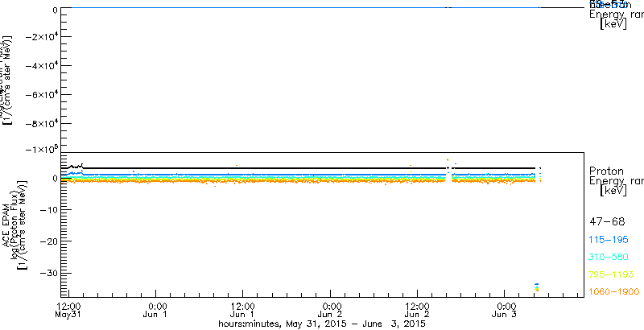Click the orange 1060-1900 legend label
Screen dimensions: 644x330
pyautogui.click(x=614, y=291)
